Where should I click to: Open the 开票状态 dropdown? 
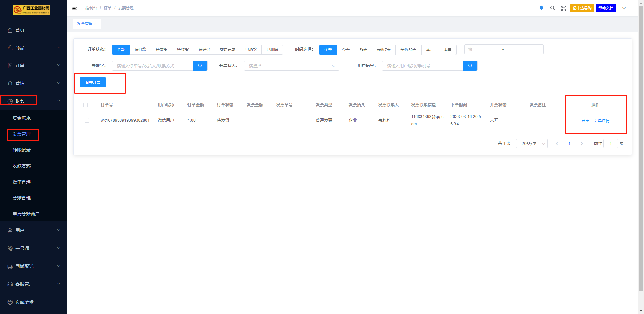tap(291, 66)
